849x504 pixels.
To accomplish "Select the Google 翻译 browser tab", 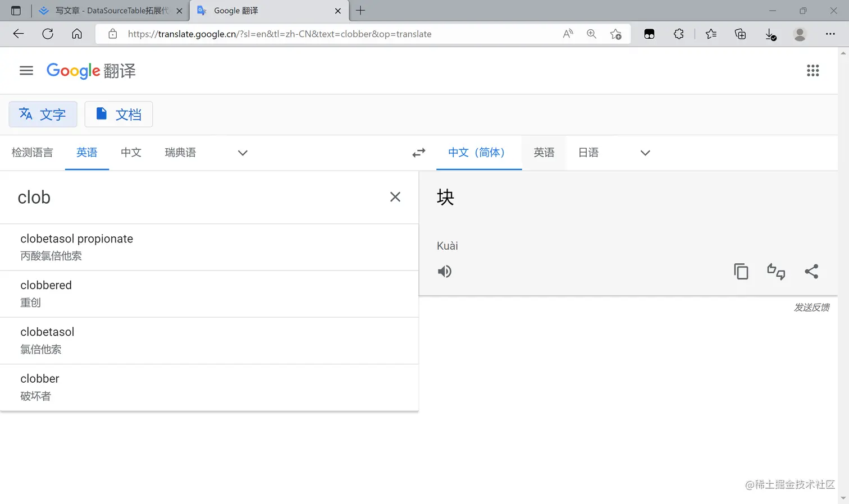I will click(x=270, y=11).
